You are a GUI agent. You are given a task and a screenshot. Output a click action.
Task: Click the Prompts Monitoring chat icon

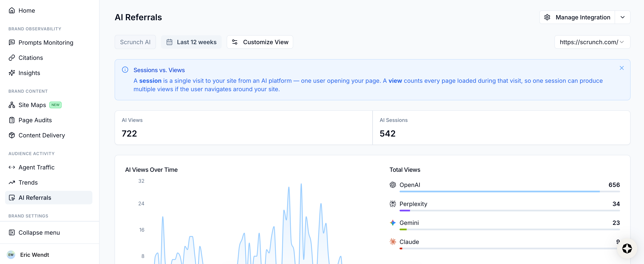pos(12,42)
